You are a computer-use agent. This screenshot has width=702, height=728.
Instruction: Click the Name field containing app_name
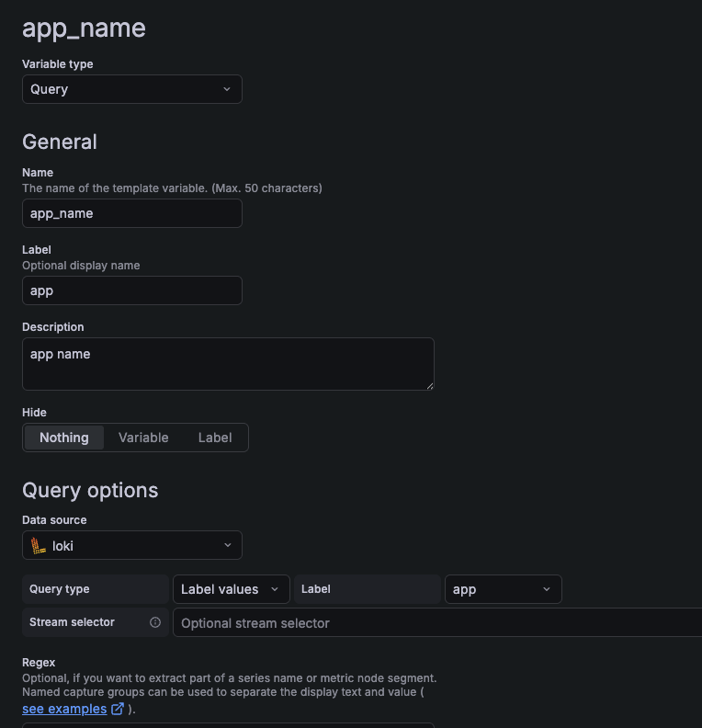point(132,213)
